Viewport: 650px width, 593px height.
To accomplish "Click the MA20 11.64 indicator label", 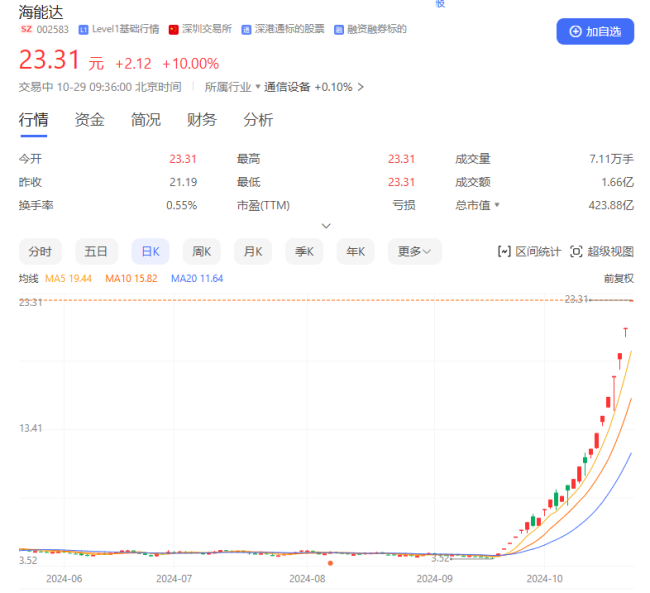I will click(197, 279).
